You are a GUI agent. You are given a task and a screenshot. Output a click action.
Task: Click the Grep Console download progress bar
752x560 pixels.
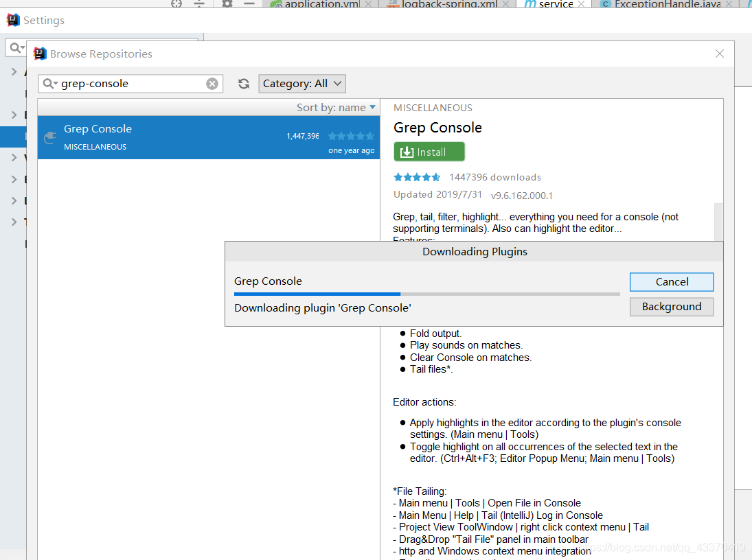coord(427,294)
